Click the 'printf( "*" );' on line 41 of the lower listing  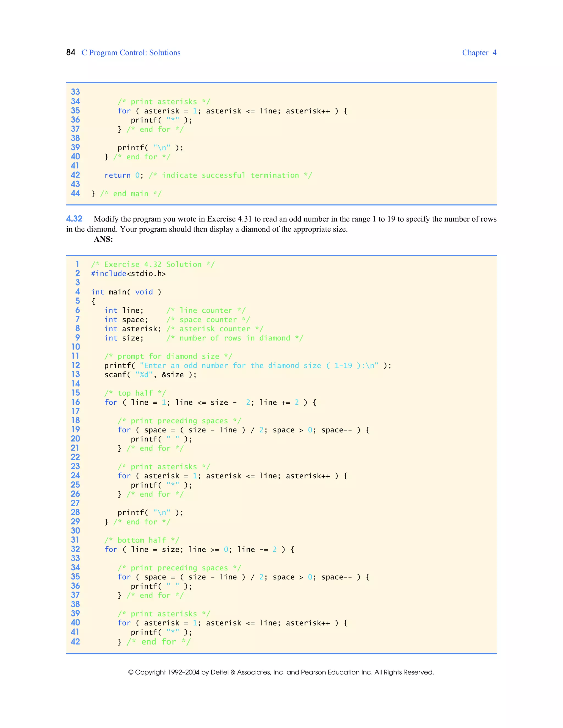pos(161,632)
